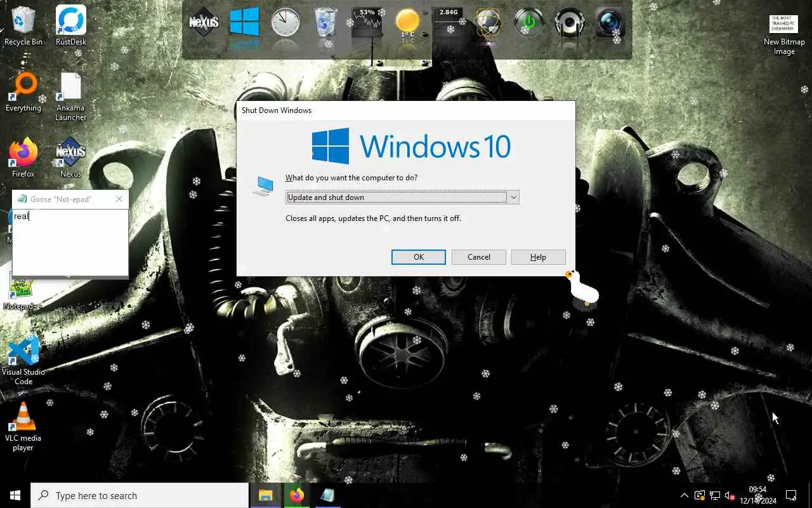Click the green power button in the dock
Image resolution: width=812 pixels, height=508 pixels.
(x=529, y=22)
